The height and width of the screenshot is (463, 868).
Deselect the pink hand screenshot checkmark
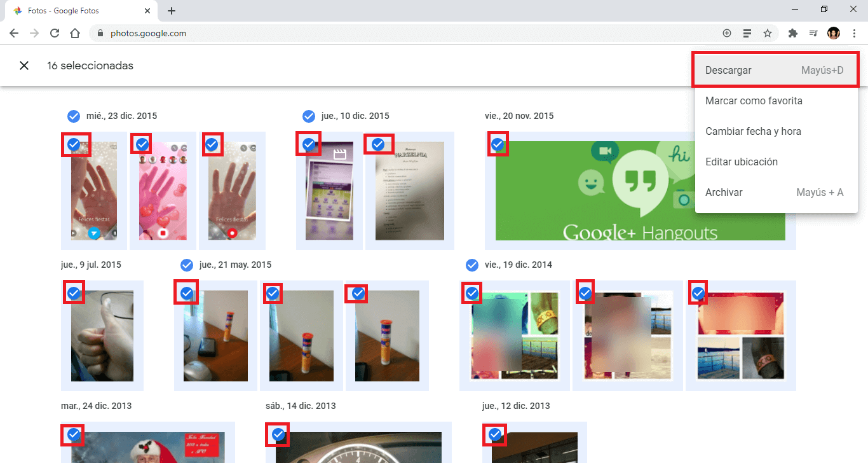[142, 144]
